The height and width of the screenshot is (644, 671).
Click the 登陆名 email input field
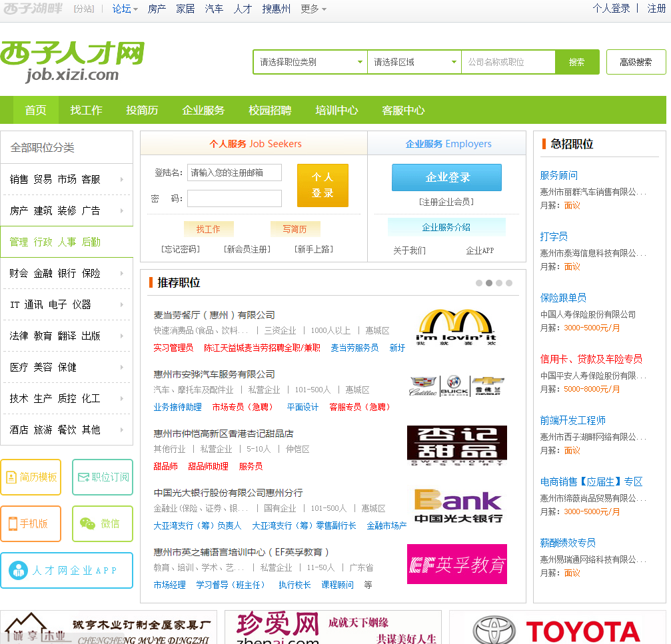click(x=235, y=172)
